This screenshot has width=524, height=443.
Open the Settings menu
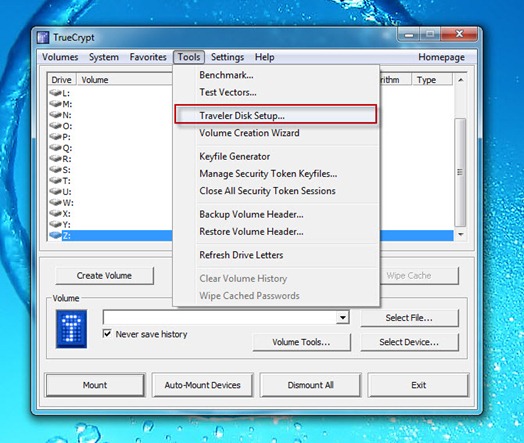pos(228,57)
